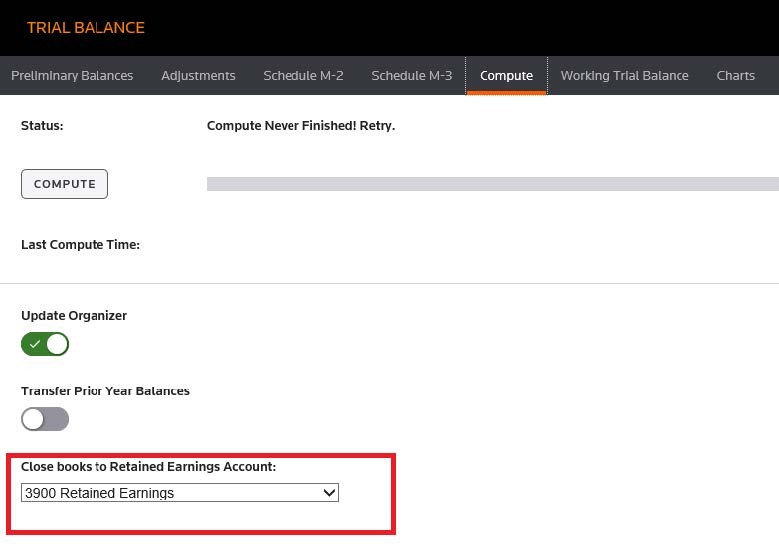This screenshot has height=556, width=779.
Task: Select the Schedule M-3 tab
Action: 411,75
